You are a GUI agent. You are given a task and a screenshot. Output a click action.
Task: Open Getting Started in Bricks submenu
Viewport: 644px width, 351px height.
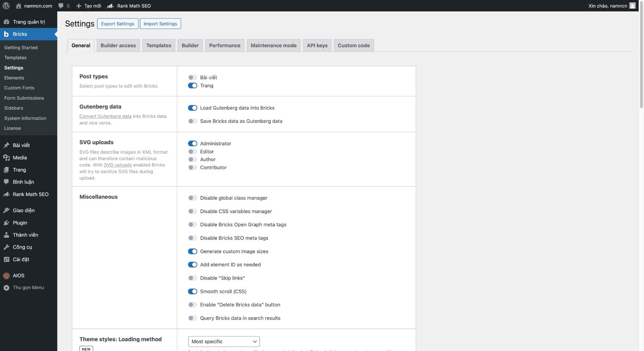[21, 48]
